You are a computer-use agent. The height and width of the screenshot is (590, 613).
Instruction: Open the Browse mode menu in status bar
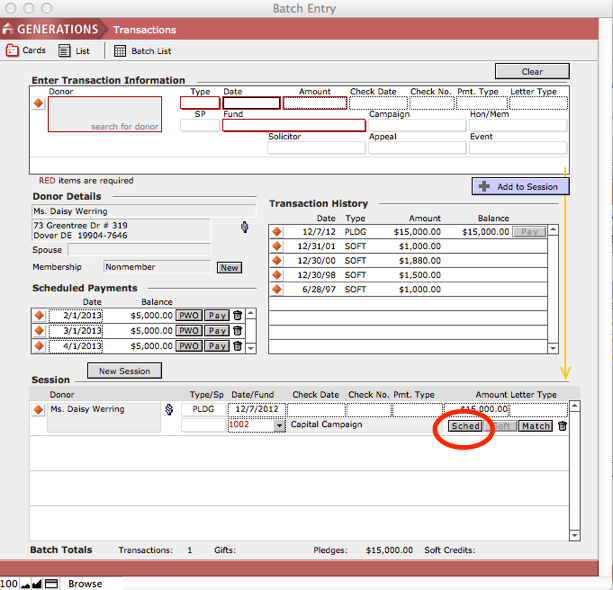click(x=85, y=583)
